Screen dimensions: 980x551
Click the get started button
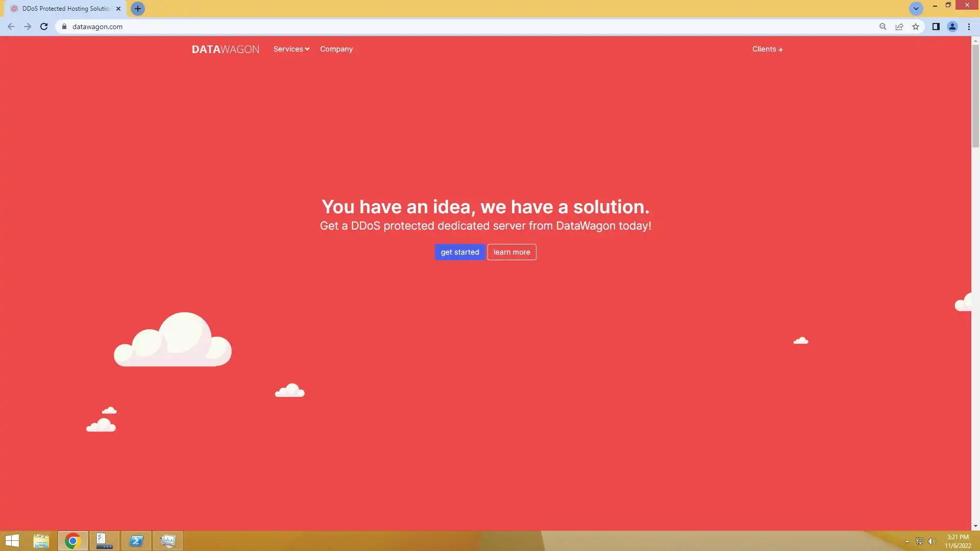pyautogui.click(x=459, y=252)
